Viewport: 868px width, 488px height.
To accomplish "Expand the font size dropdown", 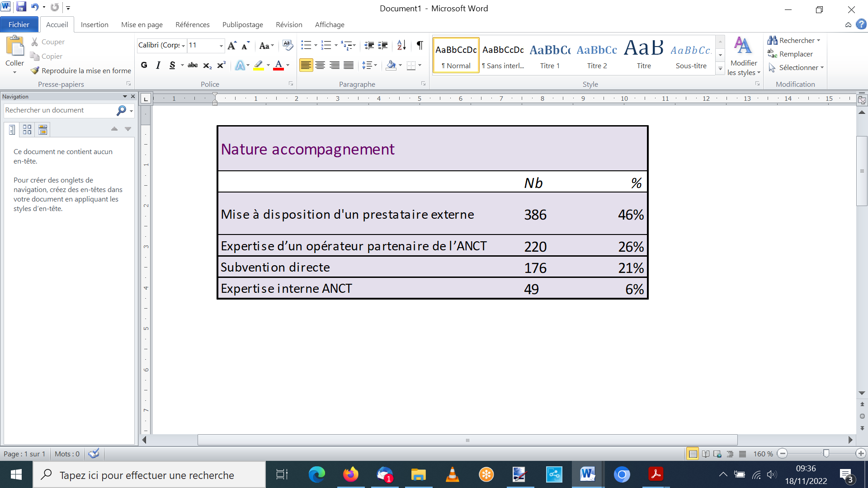I will 221,45.
